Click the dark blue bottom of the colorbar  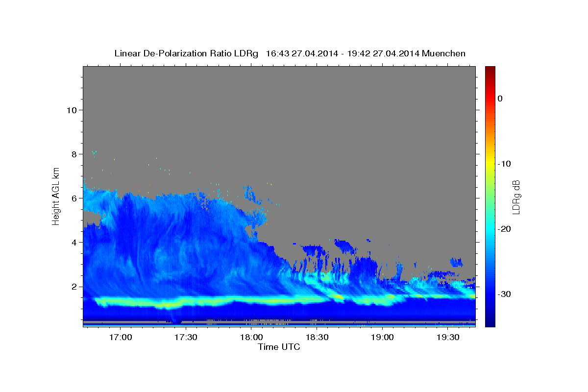click(x=490, y=322)
